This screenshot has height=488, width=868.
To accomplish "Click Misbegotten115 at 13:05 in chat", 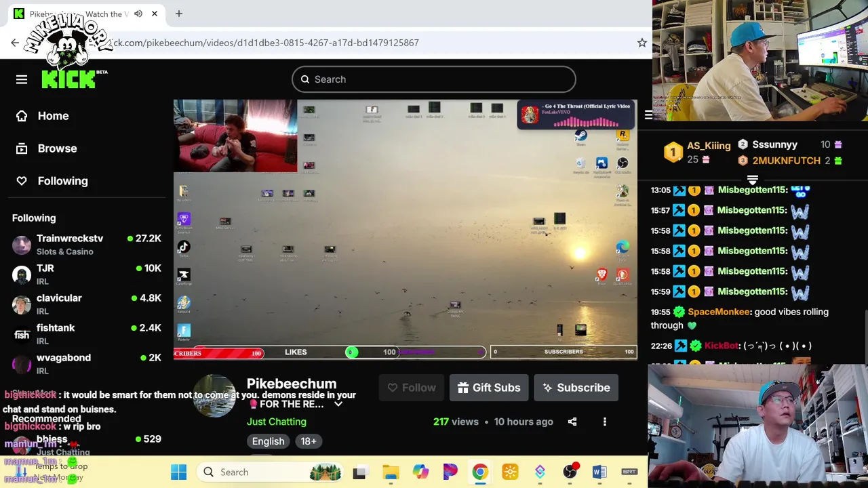I will tap(752, 190).
